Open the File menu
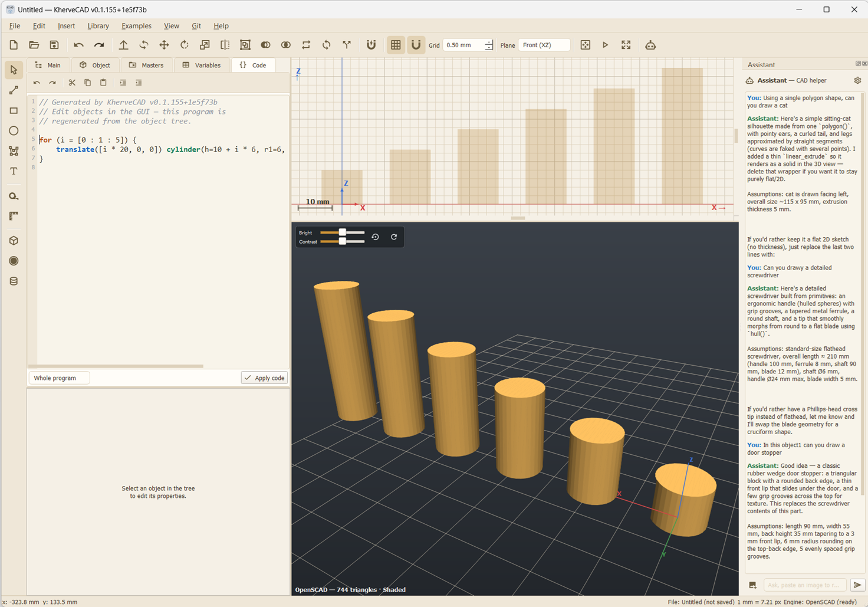 click(15, 26)
